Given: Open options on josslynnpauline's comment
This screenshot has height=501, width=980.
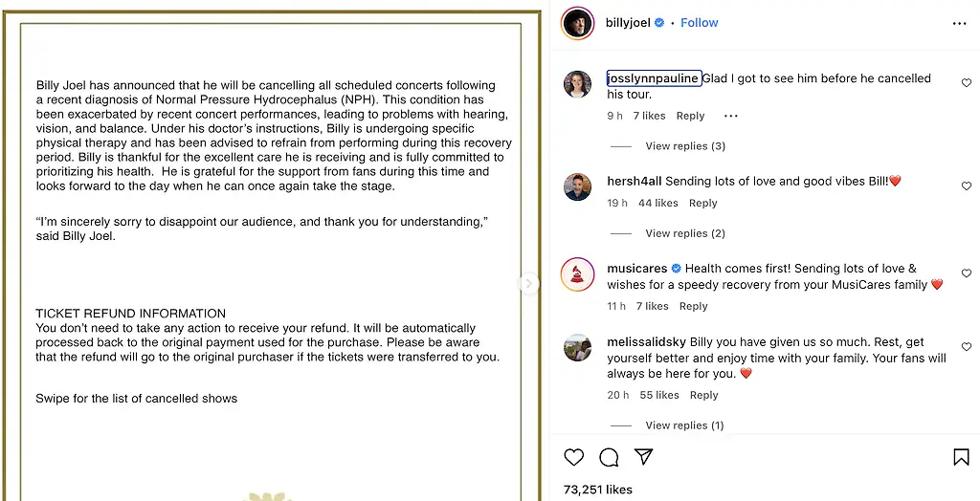Looking at the screenshot, I should coord(731,116).
